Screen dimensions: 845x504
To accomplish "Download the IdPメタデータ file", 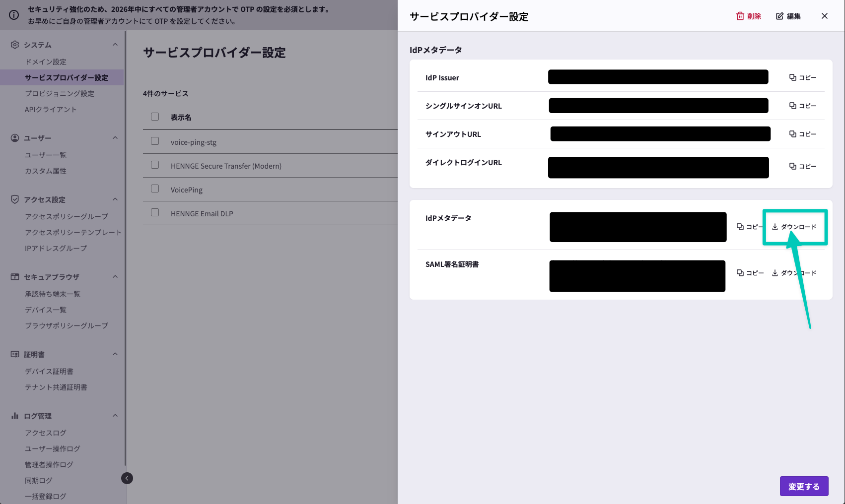I will (794, 227).
